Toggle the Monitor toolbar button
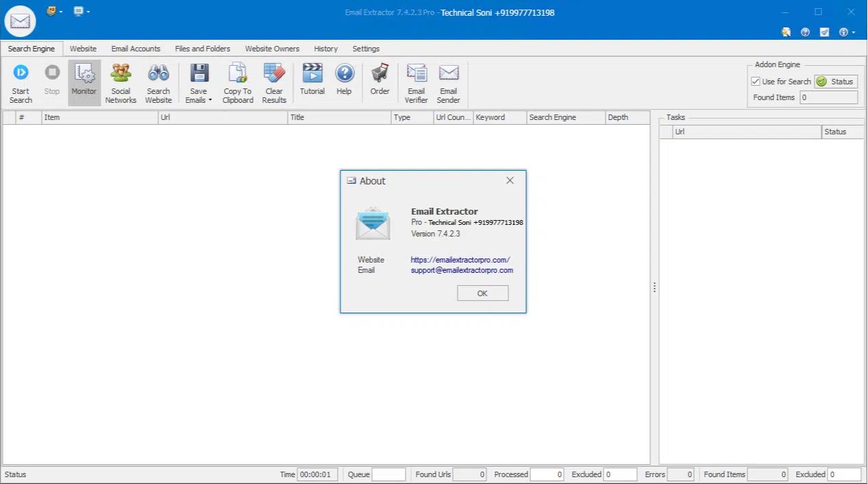868x484 pixels. click(84, 83)
